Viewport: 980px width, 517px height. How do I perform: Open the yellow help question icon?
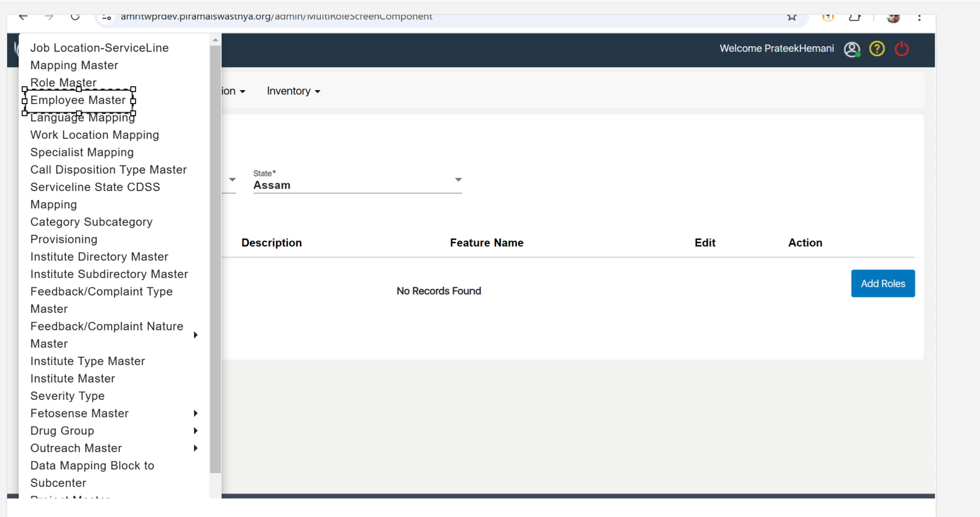tap(877, 49)
